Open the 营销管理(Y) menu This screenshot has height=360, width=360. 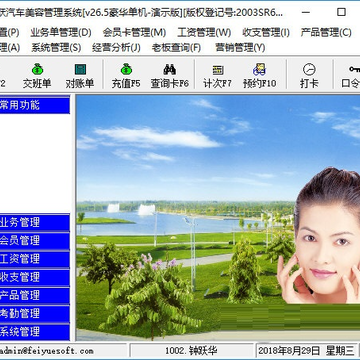coord(240,48)
